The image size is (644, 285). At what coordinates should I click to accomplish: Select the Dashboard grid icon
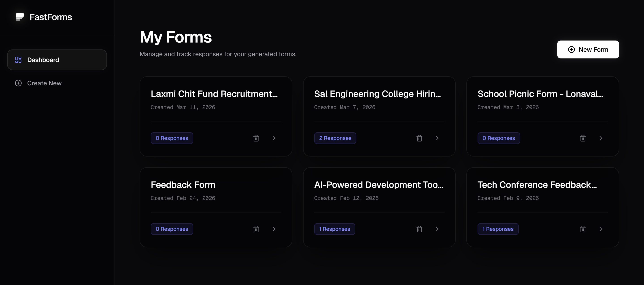click(x=18, y=60)
